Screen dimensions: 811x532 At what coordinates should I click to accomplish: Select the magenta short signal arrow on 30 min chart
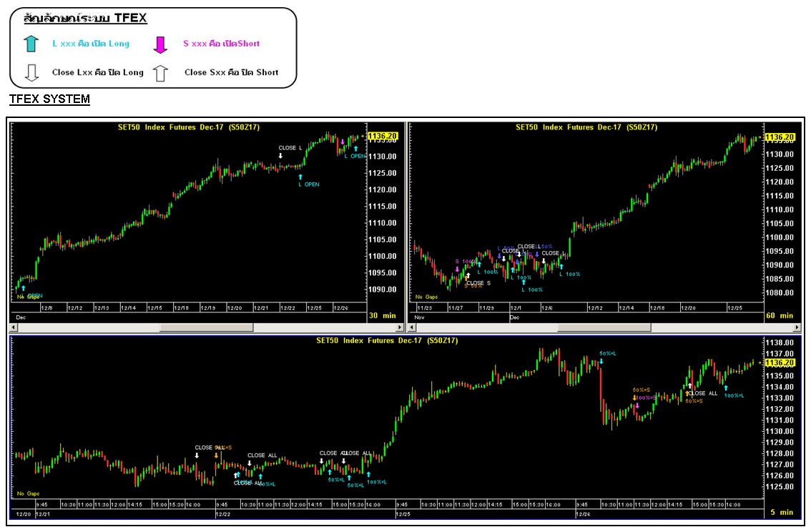click(x=343, y=142)
